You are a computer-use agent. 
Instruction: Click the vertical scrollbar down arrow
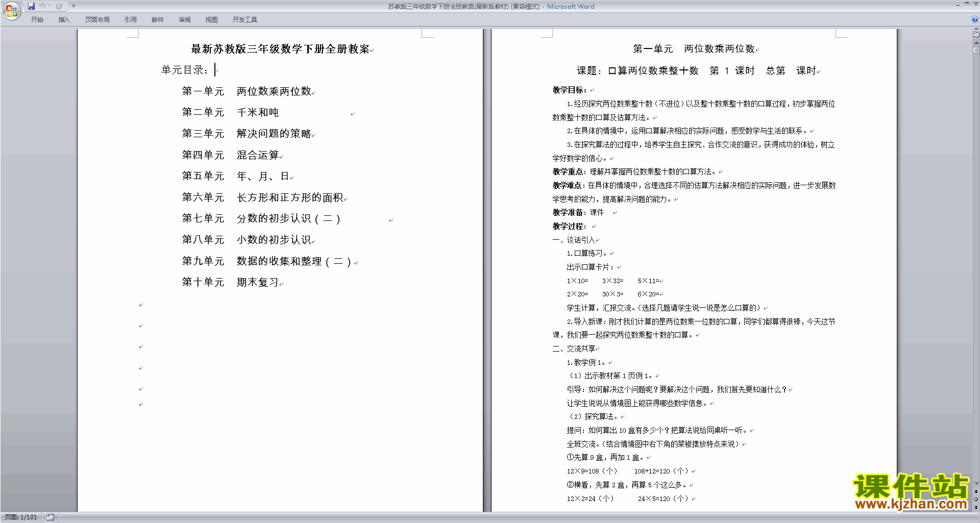point(976,484)
